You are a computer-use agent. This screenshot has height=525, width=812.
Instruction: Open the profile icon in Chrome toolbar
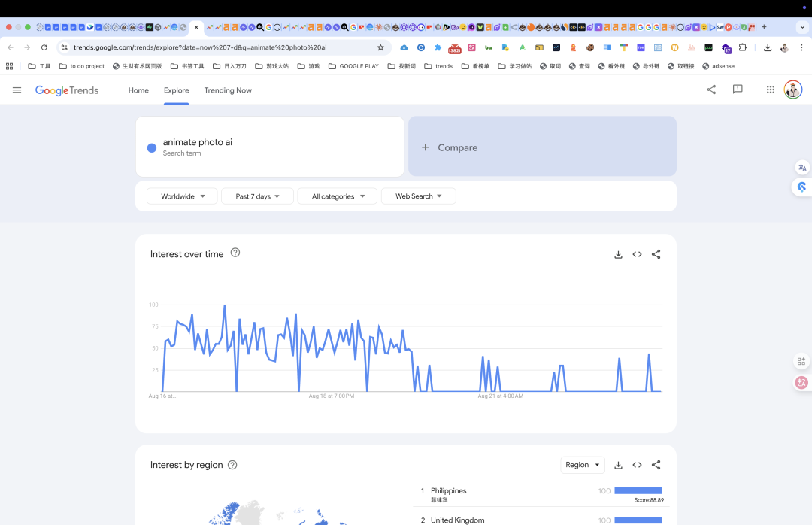pyautogui.click(x=784, y=47)
